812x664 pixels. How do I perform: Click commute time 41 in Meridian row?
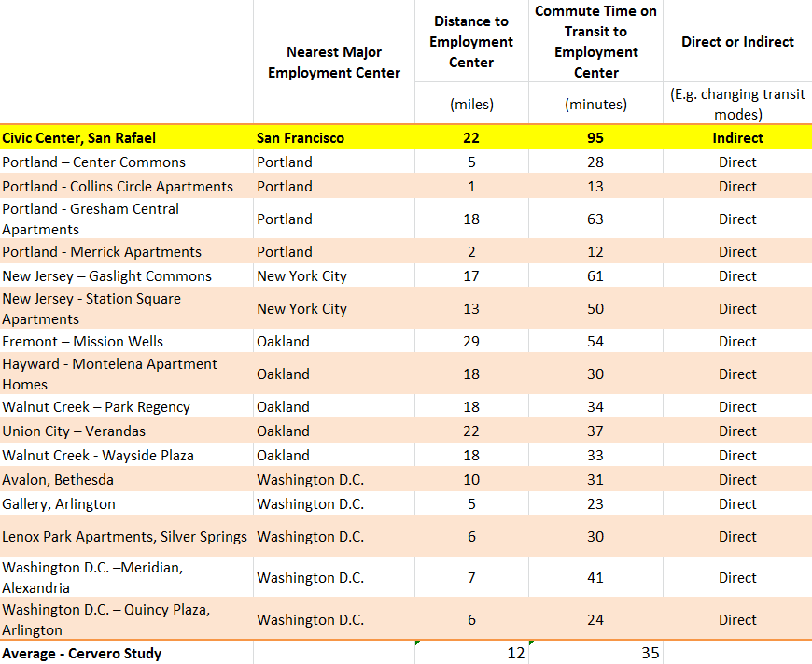595,578
